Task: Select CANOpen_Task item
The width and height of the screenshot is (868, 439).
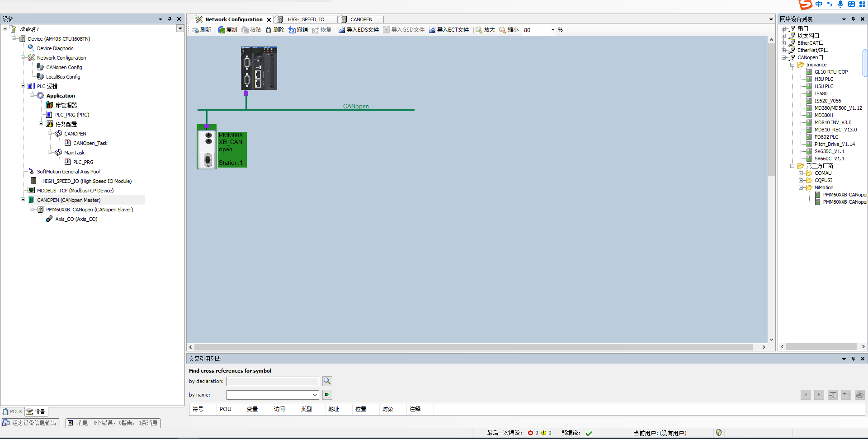Action: click(90, 143)
